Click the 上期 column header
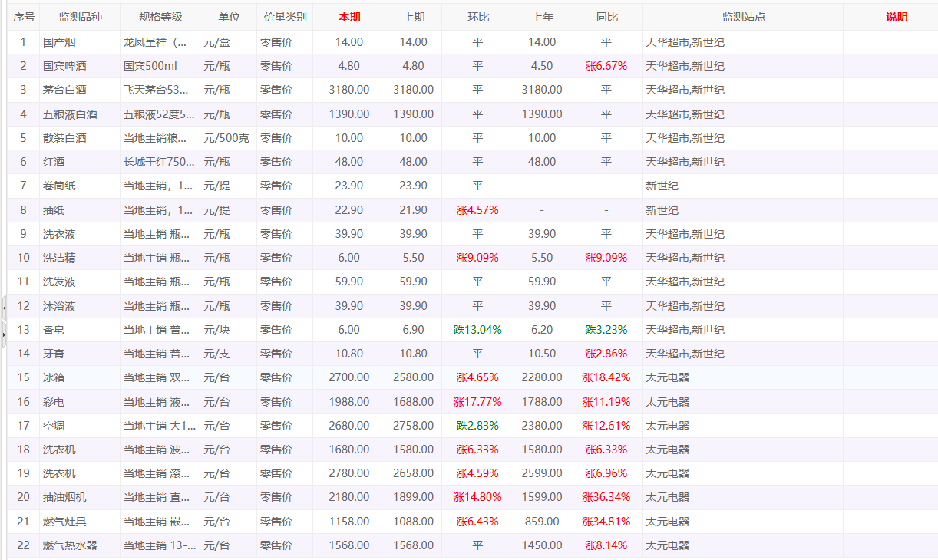938x560 pixels. pyautogui.click(x=414, y=17)
